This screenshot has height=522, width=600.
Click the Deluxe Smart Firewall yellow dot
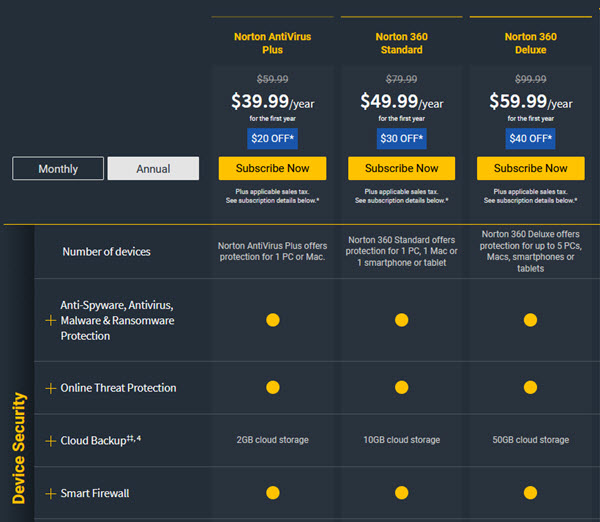pyautogui.click(x=530, y=493)
